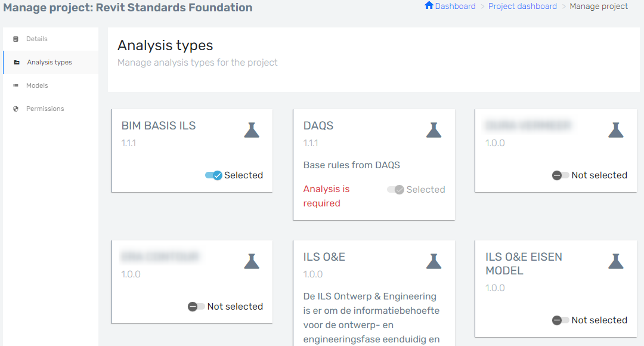
Task: Click the document icon beside Details in sidebar
Action: point(16,39)
